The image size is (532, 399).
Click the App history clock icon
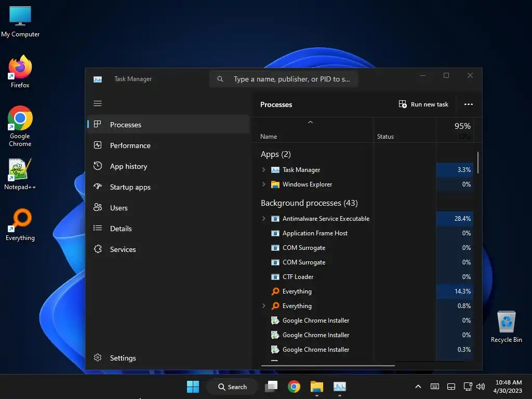click(98, 166)
